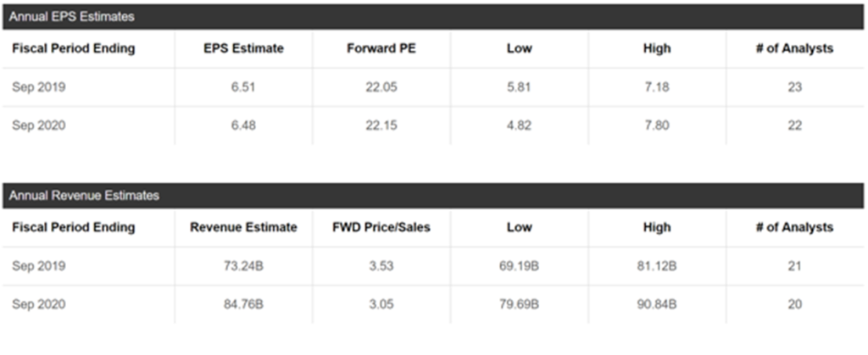Click the 69.19B low revenue value

519,266
